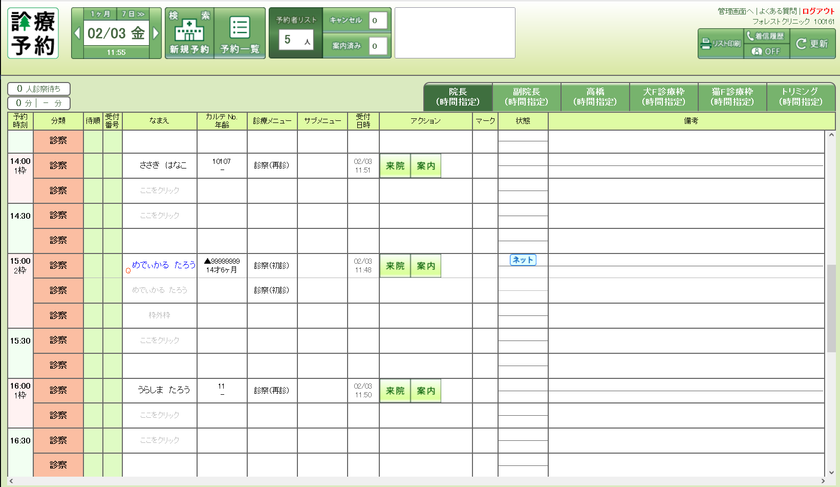Open 新規予約 hospital search icon
The width and height of the screenshot is (840, 487).
pyautogui.click(x=190, y=33)
